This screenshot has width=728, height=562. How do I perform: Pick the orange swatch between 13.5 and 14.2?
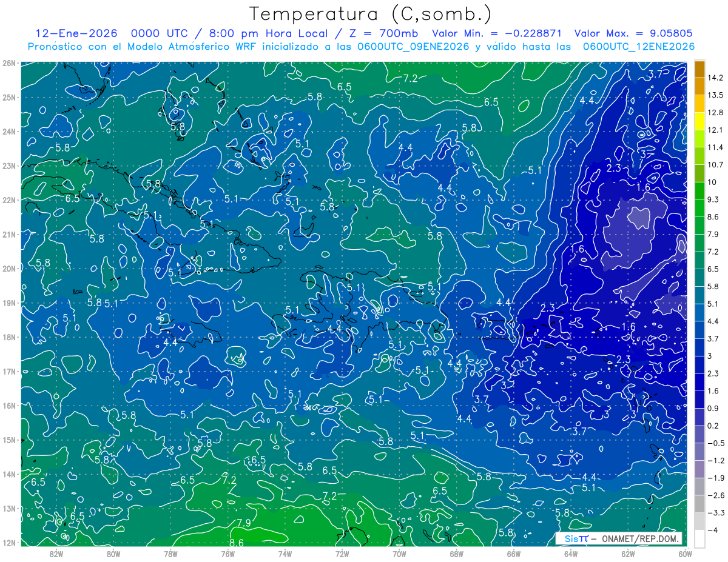[699, 87]
